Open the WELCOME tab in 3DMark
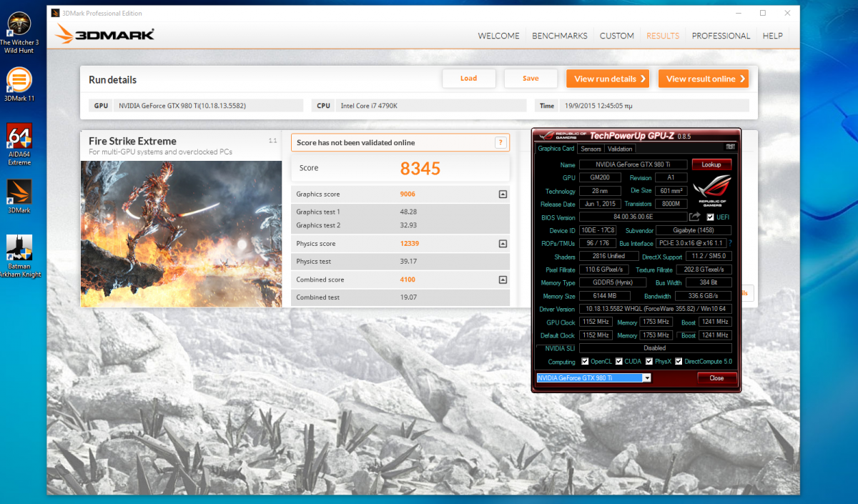 499,36
